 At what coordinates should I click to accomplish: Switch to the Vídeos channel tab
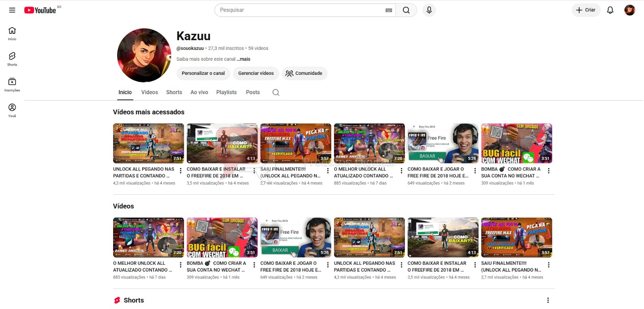[x=150, y=92]
